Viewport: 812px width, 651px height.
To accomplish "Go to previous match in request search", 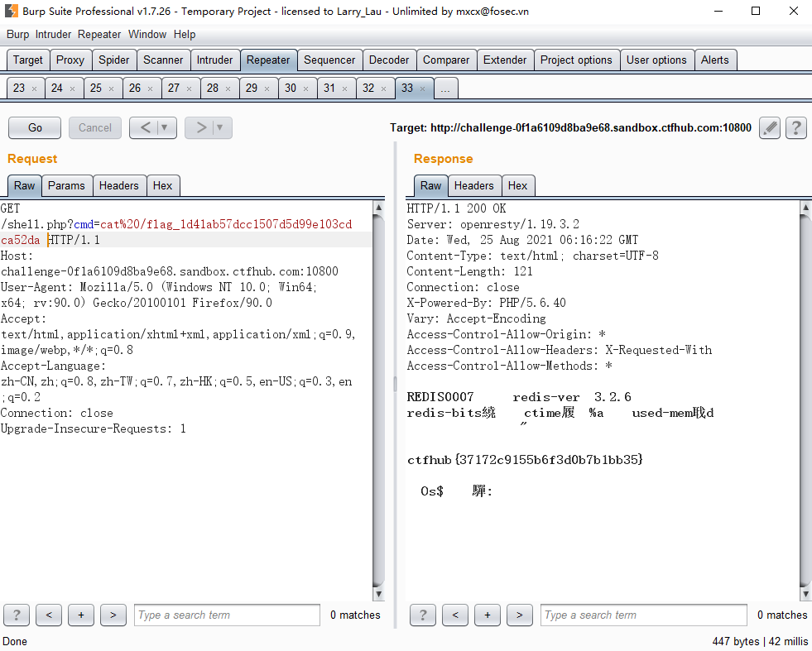I will [49, 615].
